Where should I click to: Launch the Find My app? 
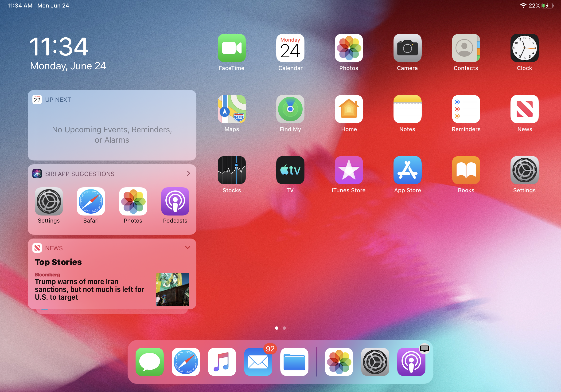coord(290,109)
